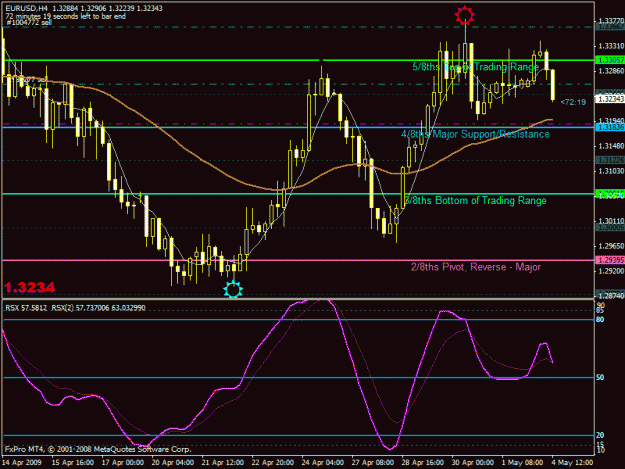
Task: Click the 1.33770 price scale label
Action: (x=611, y=21)
